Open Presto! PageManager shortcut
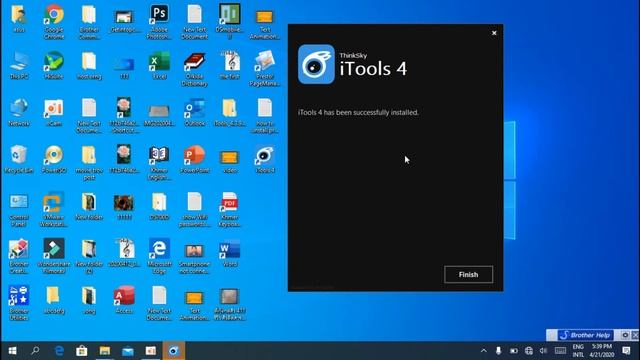640x360 pixels. [264, 69]
